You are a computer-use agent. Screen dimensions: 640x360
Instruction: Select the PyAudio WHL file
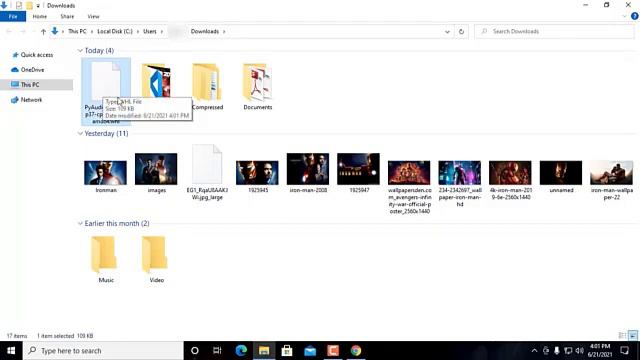click(106, 91)
